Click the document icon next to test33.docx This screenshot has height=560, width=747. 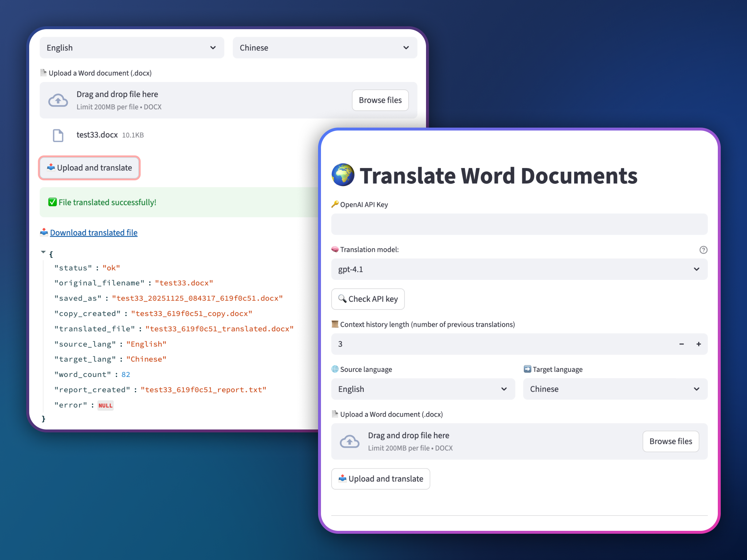58,135
